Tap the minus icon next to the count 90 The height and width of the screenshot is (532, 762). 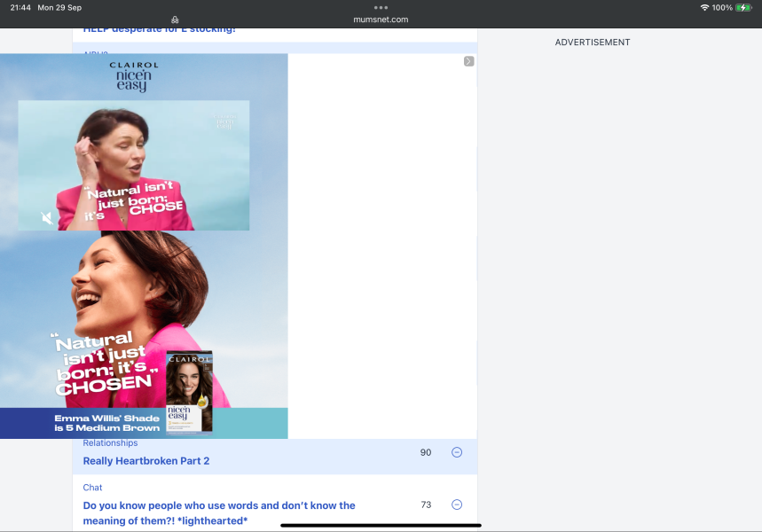456,452
